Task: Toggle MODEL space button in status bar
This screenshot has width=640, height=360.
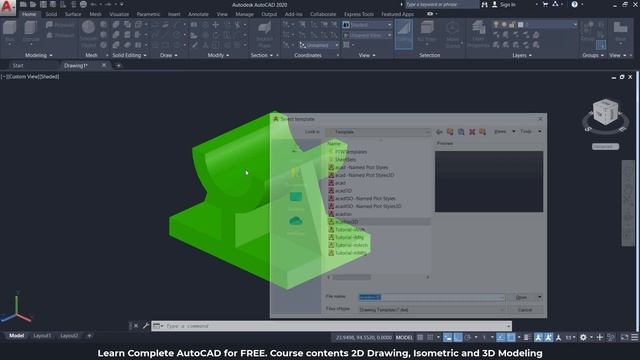Action: pyautogui.click(x=404, y=337)
